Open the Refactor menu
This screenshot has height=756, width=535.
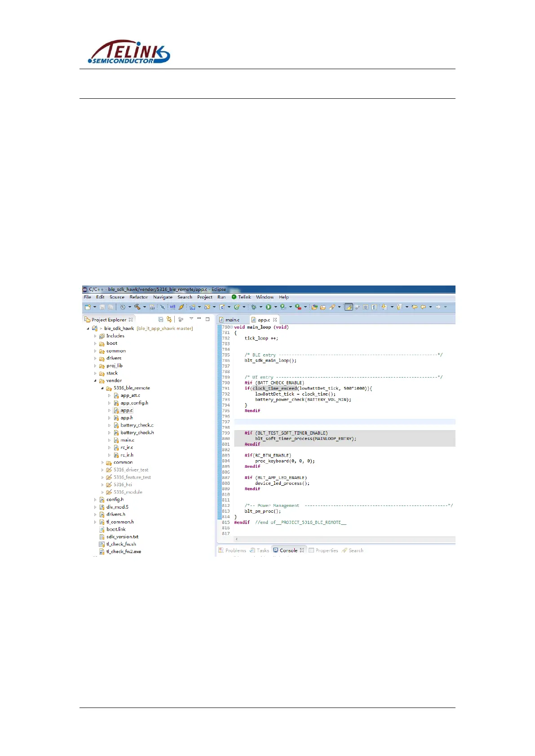tap(138, 297)
